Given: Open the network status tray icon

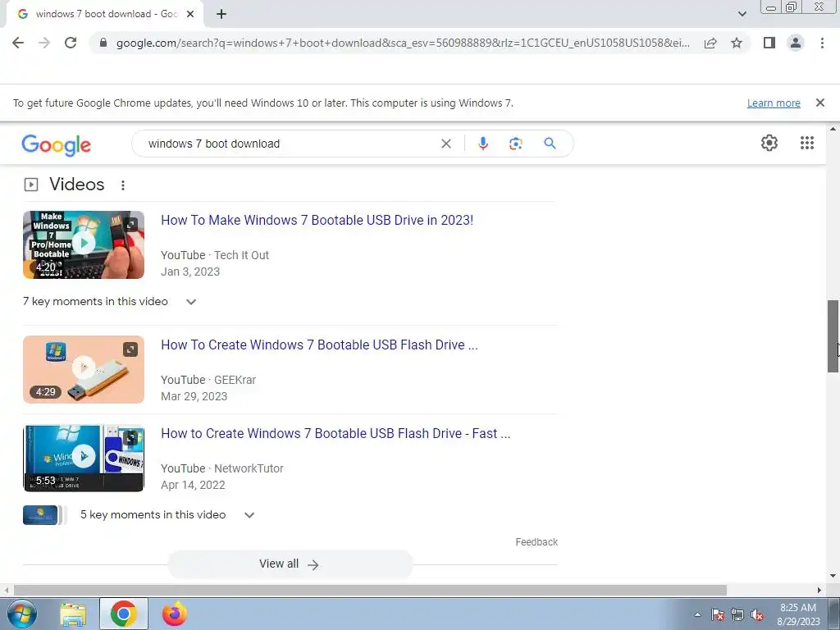Looking at the screenshot, I should 737,615.
